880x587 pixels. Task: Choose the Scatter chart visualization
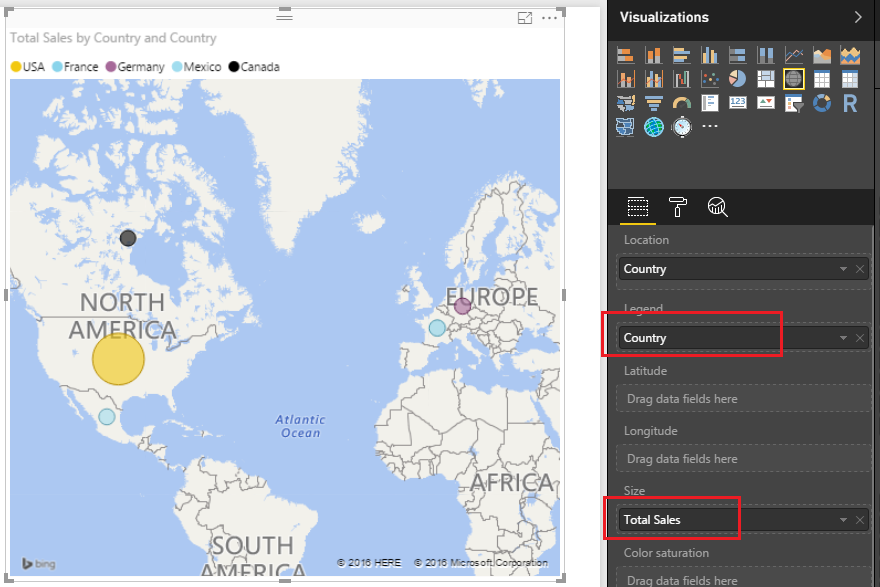click(x=709, y=79)
